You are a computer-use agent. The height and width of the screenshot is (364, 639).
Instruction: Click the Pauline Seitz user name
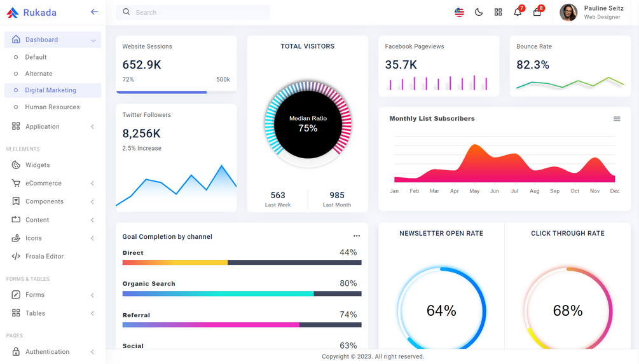point(603,8)
